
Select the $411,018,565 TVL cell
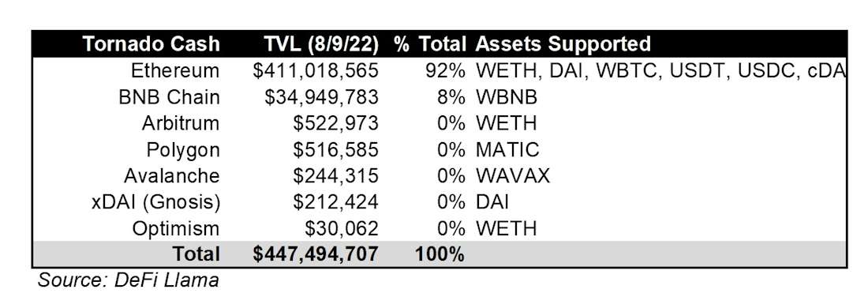pos(316,71)
